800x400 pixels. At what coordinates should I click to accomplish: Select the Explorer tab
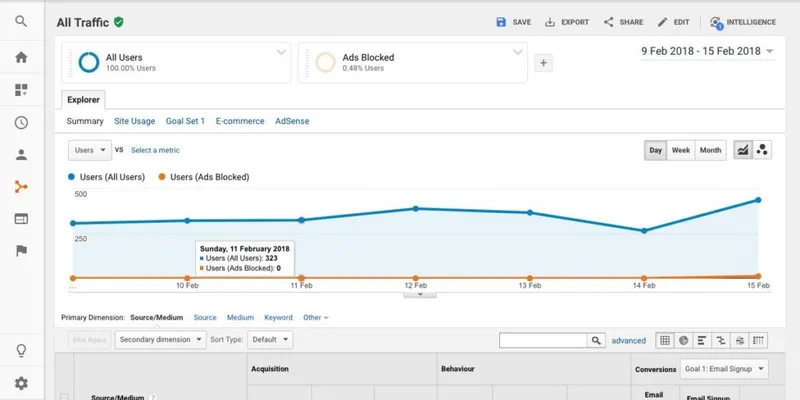tap(83, 100)
